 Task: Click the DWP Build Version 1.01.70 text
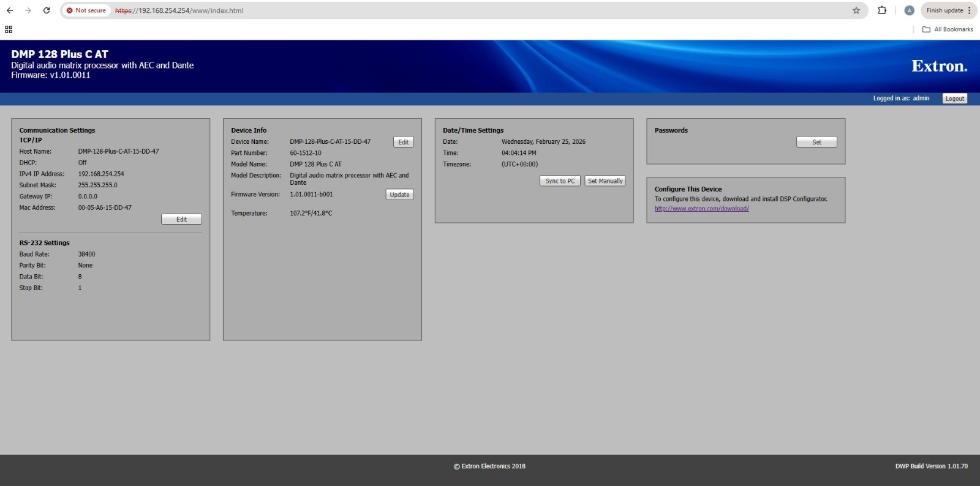pos(931,466)
